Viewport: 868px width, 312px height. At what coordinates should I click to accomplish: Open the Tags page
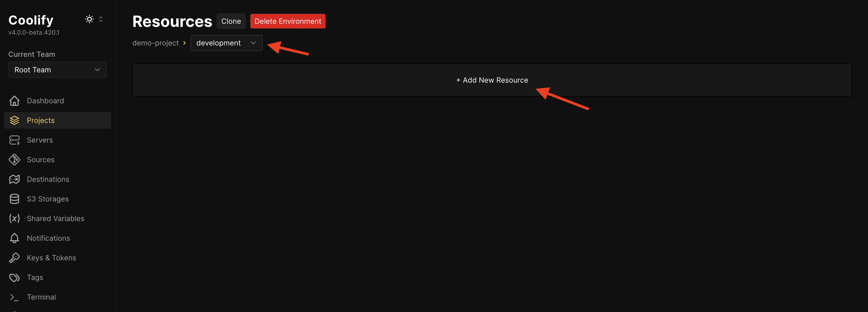coord(58,277)
